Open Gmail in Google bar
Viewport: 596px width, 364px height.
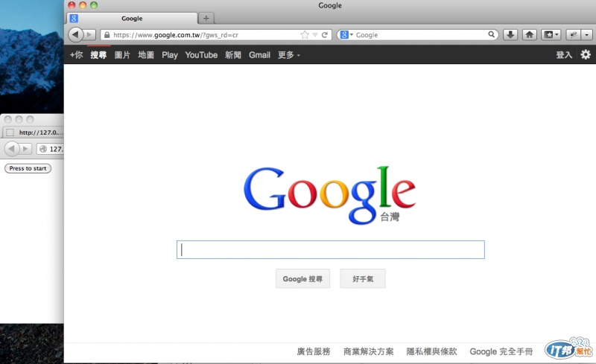click(x=259, y=55)
